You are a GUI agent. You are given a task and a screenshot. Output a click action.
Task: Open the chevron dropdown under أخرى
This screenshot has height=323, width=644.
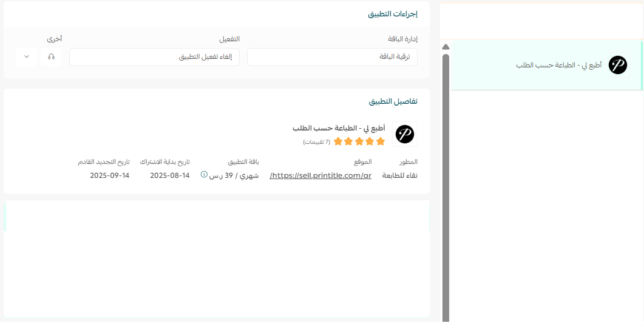pyautogui.click(x=27, y=56)
